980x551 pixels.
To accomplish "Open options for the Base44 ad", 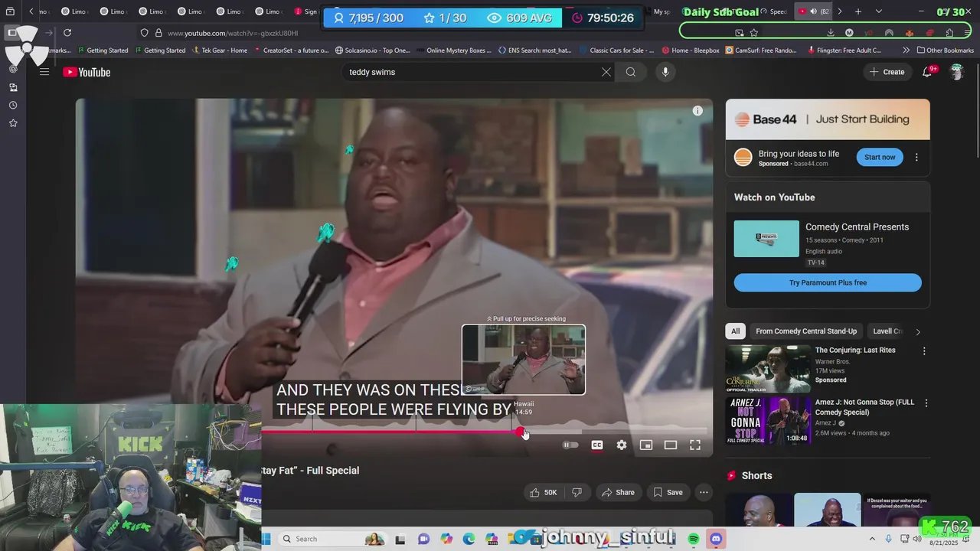I will click(x=916, y=157).
